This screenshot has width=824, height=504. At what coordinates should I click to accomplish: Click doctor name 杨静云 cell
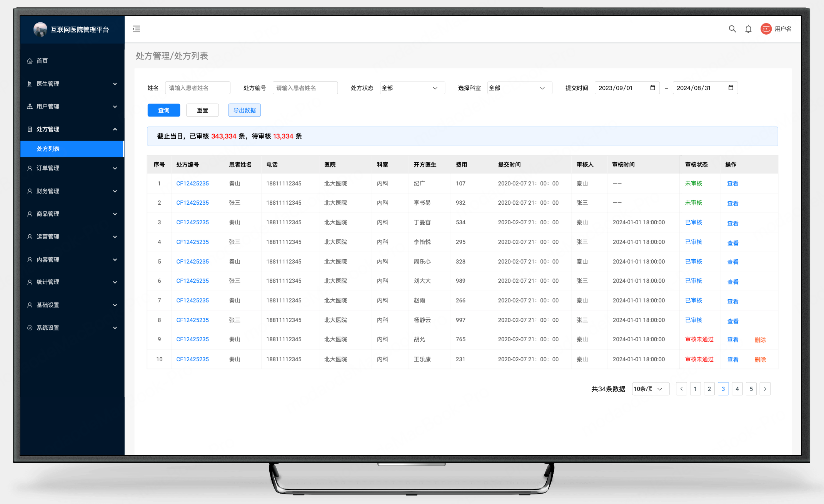pyautogui.click(x=422, y=320)
